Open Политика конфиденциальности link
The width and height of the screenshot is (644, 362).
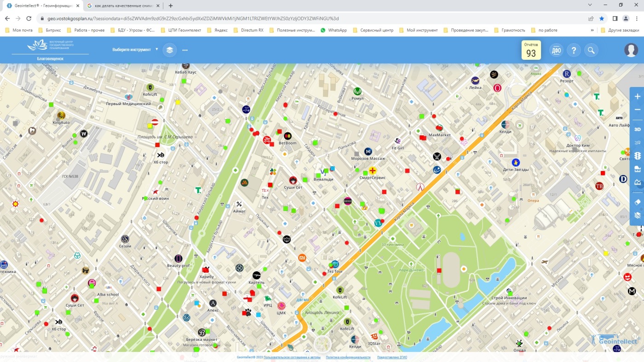(348, 357)
